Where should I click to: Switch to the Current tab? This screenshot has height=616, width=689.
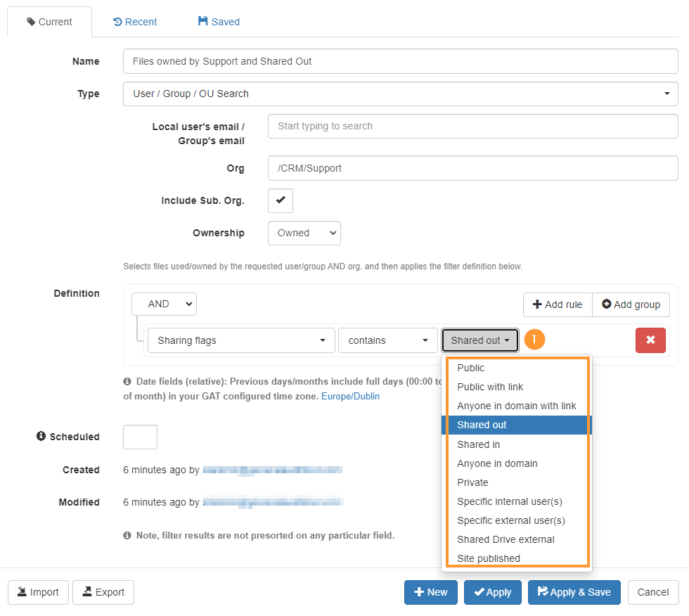point(49,22)
